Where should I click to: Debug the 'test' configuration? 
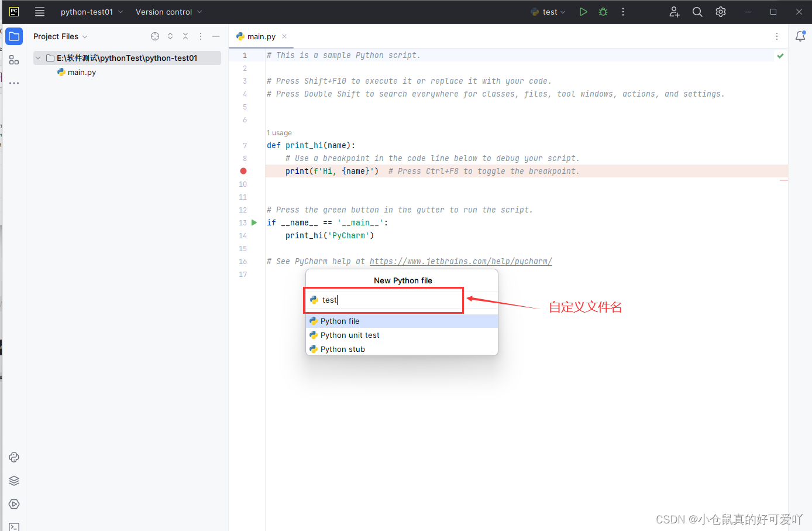tap(603, 12)
